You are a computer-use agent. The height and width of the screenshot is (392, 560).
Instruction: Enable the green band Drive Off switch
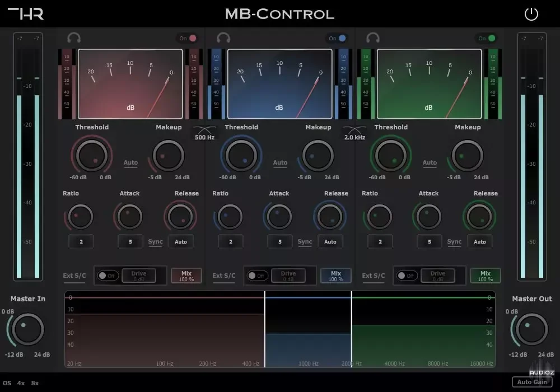coord(407,276)
